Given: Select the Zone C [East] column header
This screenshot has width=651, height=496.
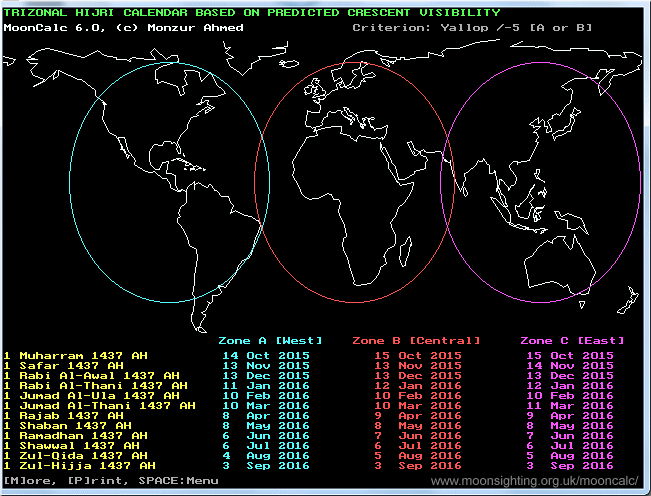Looking at the screenshot, I should click(x=568, y=341).
